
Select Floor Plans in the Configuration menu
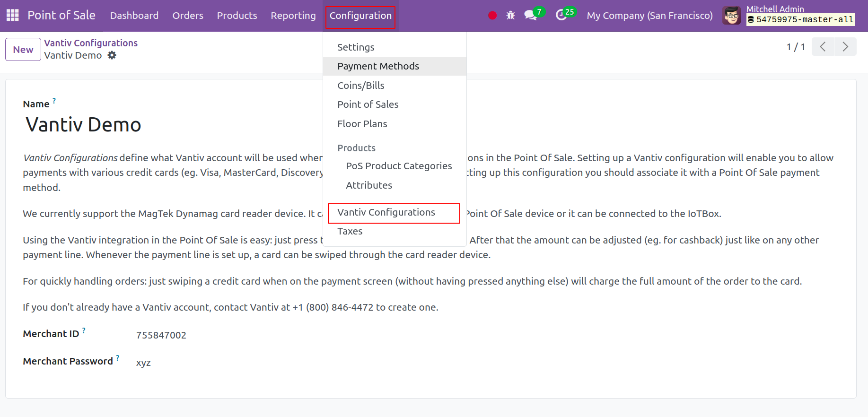pos(362,124)
